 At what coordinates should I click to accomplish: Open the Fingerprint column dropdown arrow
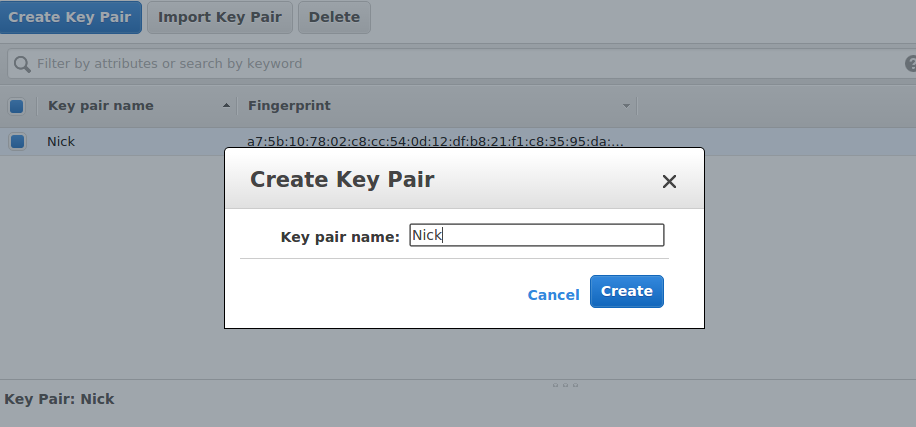pos(626,106)
